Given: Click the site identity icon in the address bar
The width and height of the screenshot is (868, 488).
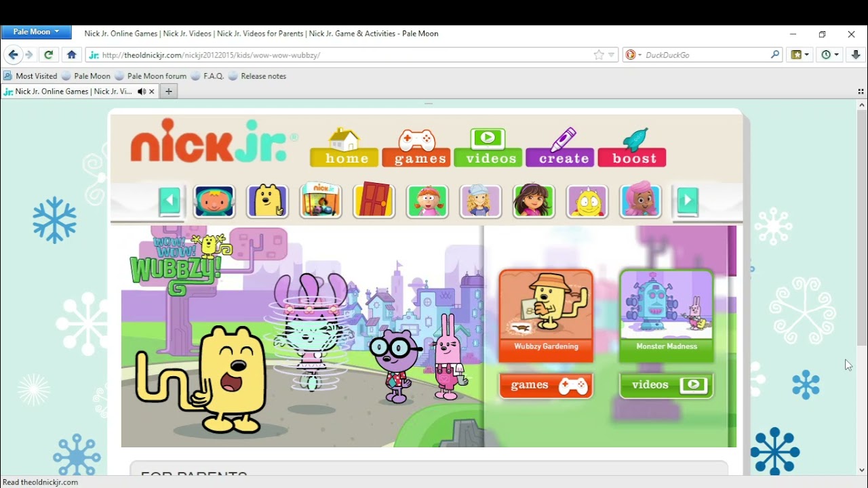Looking at the screenshot, I should [x=94, y=55].
